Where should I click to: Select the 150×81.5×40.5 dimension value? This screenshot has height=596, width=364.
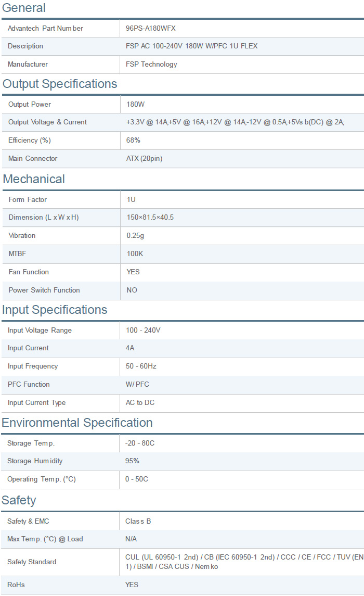[x=150, y=218]
